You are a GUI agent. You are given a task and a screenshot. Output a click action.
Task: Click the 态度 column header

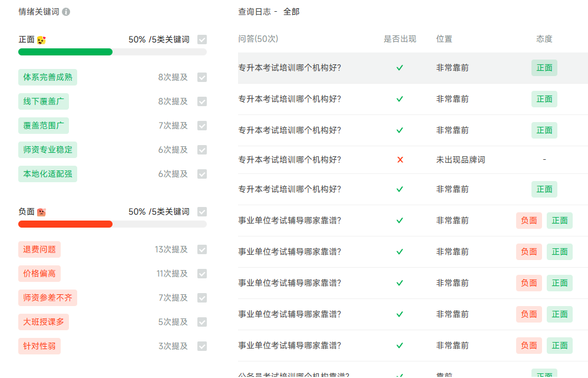point(544,39)
